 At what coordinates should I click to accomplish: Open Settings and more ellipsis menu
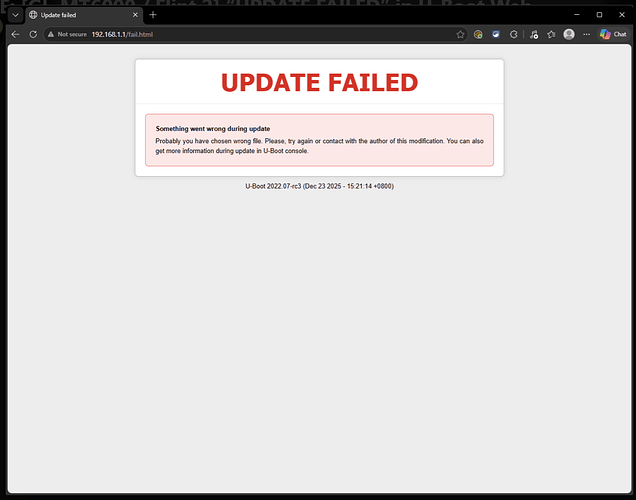click(587, 34)
